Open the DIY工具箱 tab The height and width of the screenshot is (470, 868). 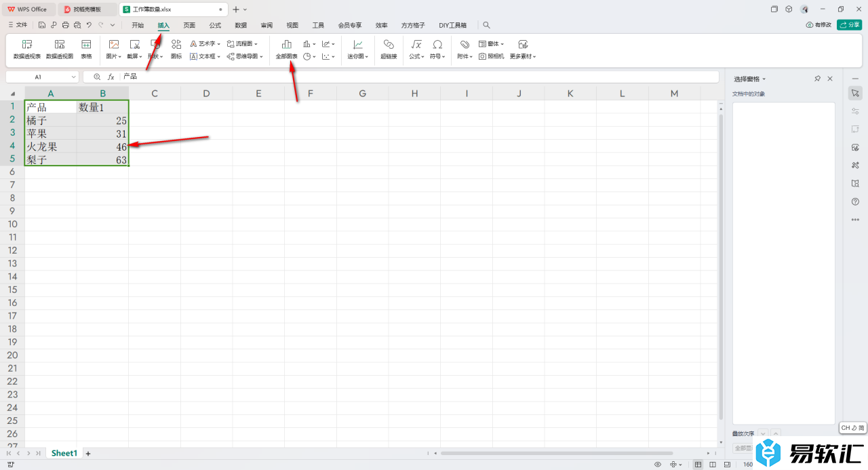[453, 25]
